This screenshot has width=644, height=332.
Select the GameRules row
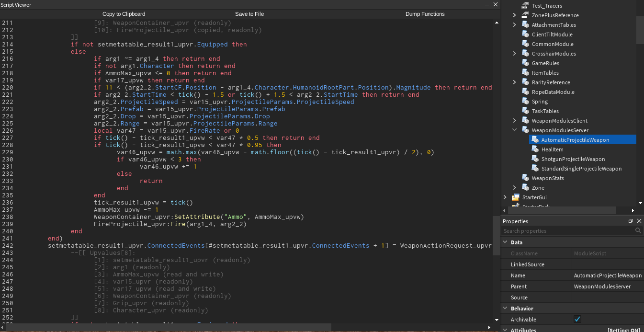[569, 63]
